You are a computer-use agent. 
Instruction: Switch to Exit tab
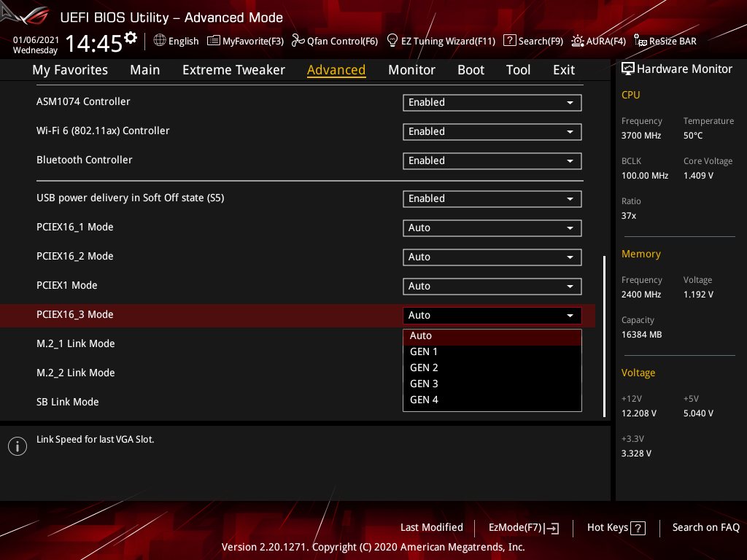point(564,70)
